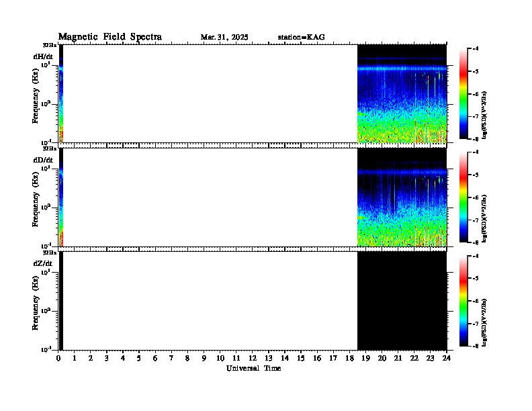Select the "Mar. 31, 2025" date label
This screenshot has height=411, width=532.
pos(224,38)
